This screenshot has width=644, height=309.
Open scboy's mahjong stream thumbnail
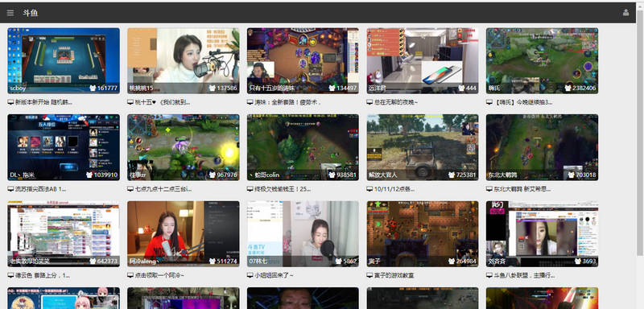pyautogui.click(x=64, y=60)
